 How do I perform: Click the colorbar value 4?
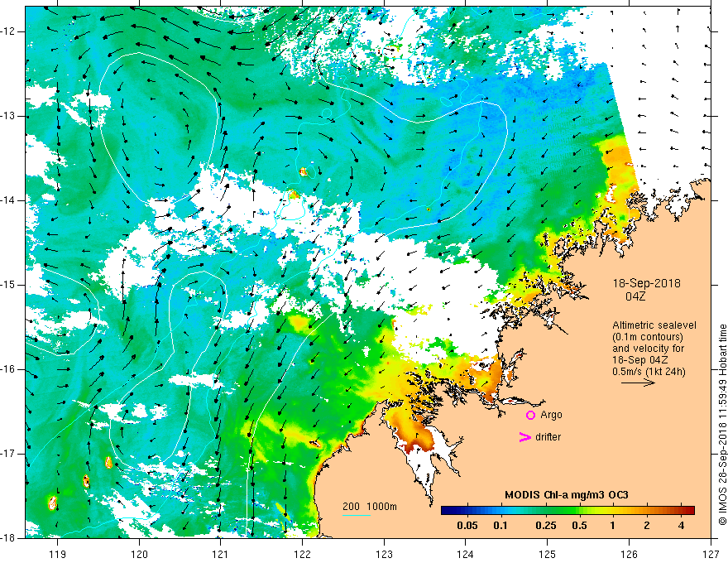pyautogui.click(x=681, y=526)
